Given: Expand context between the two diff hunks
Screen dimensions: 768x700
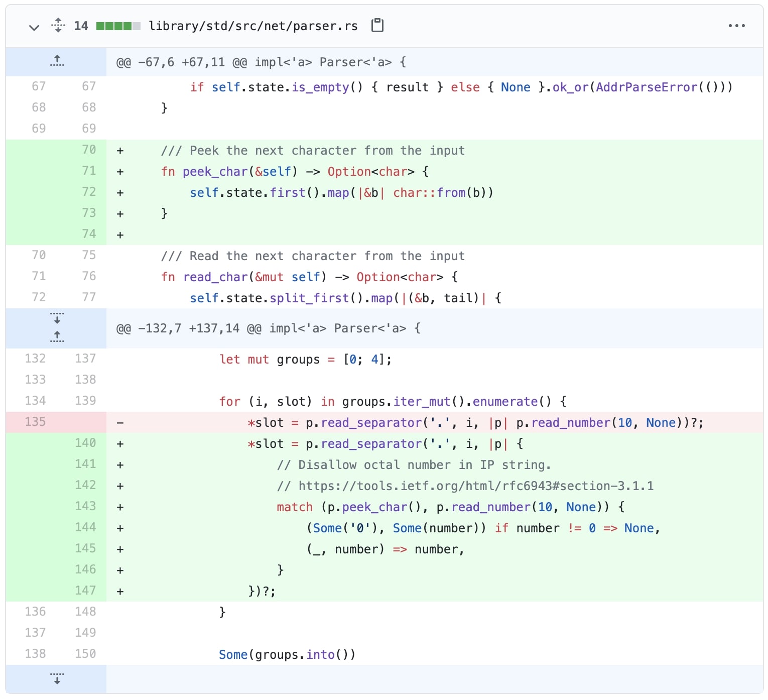Looking at the screenshot, I should point(57,327).
